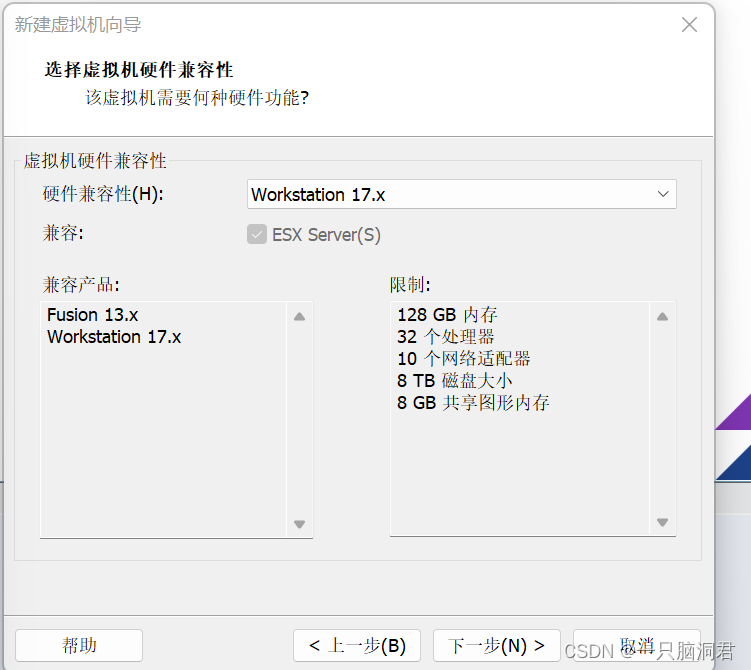Select 8 GB 共享图形内存 in 限制 list
Image resolution: width=751 pixels, height=670 pixels.
(x=473, y=403)
